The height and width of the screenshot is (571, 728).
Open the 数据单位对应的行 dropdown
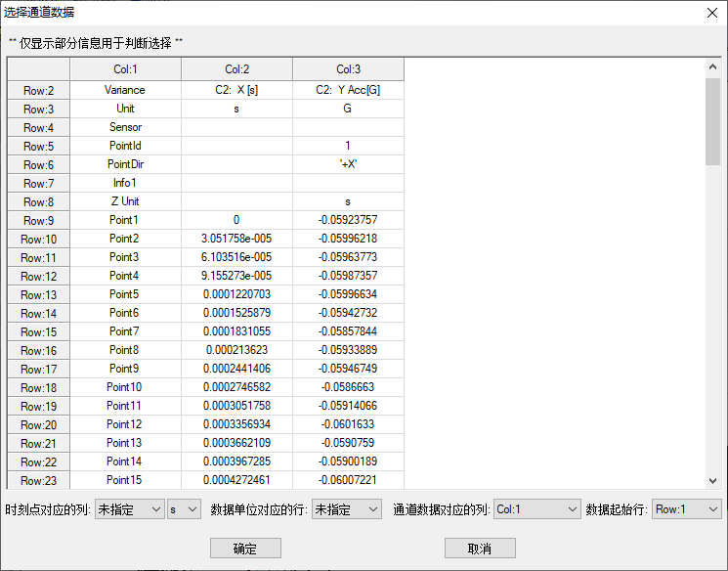pyautogui.click(x=346, y=509)
